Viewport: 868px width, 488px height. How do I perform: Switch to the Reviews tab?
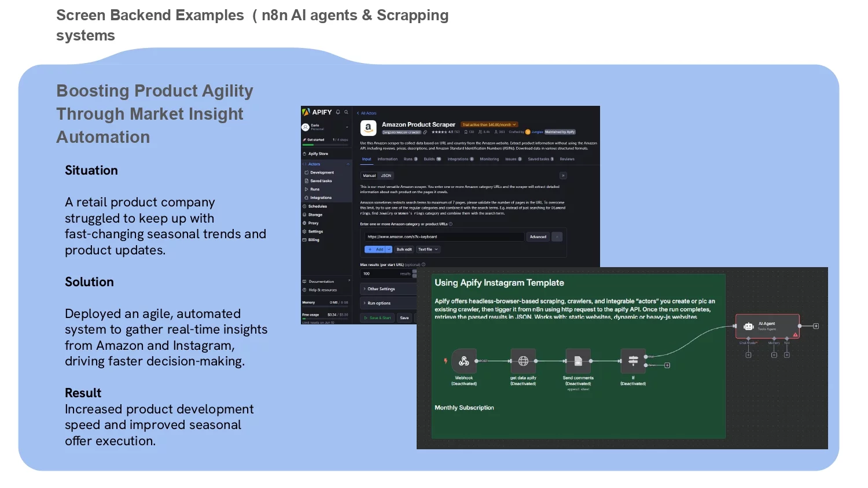[567, 159]
